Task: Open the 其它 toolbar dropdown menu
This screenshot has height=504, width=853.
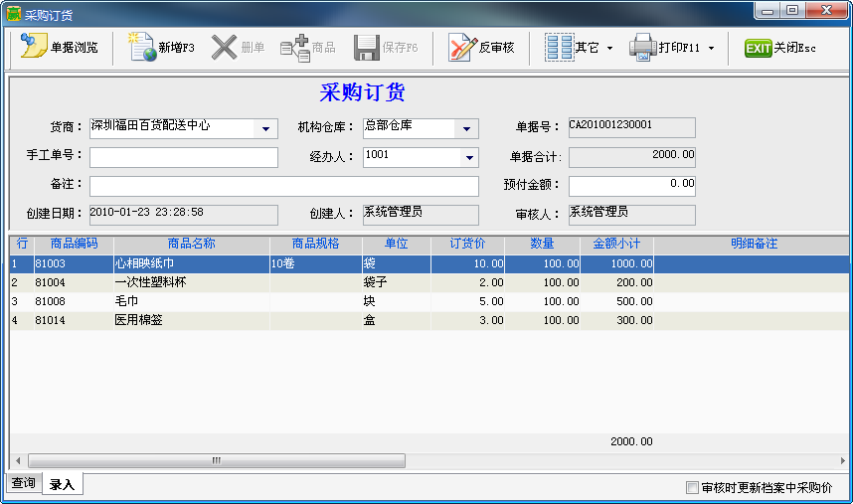Action: 609,48
